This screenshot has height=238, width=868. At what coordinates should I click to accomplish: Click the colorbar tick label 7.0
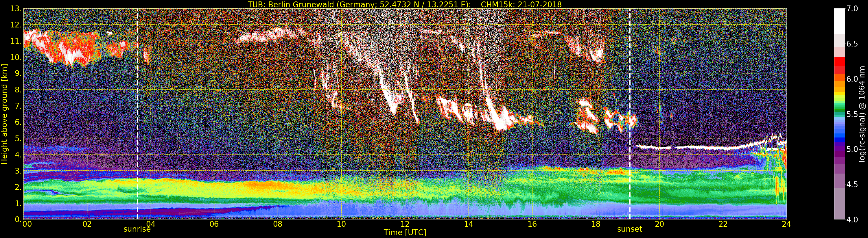(852, 9)
